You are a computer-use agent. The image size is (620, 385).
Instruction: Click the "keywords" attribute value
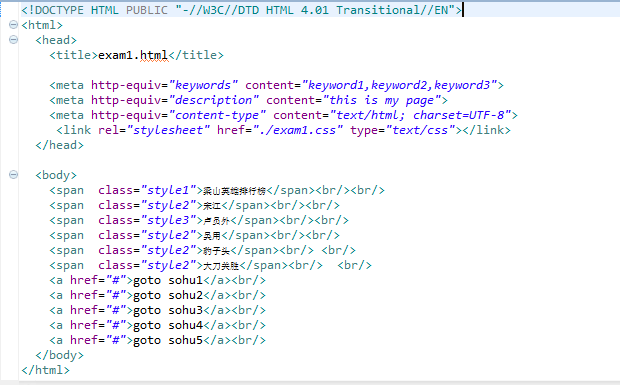point(203,85)
